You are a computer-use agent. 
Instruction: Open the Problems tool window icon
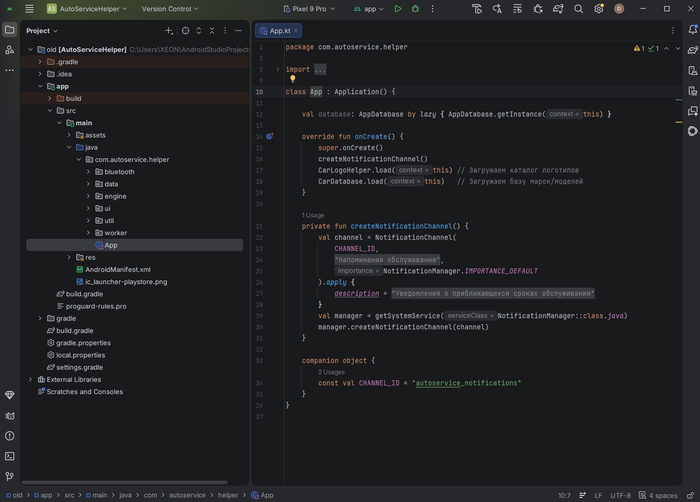[x=9, y=436]
